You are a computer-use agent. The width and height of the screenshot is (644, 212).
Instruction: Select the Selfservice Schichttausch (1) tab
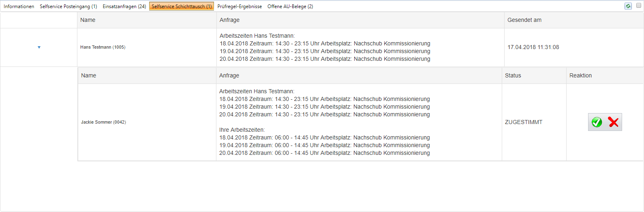182,6
